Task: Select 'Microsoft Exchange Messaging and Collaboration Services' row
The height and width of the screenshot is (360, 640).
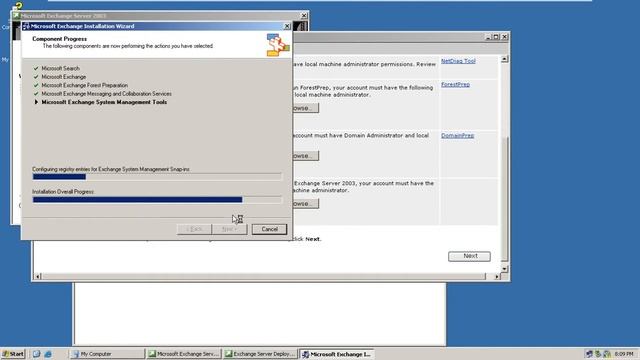Action: pos(107,93)
